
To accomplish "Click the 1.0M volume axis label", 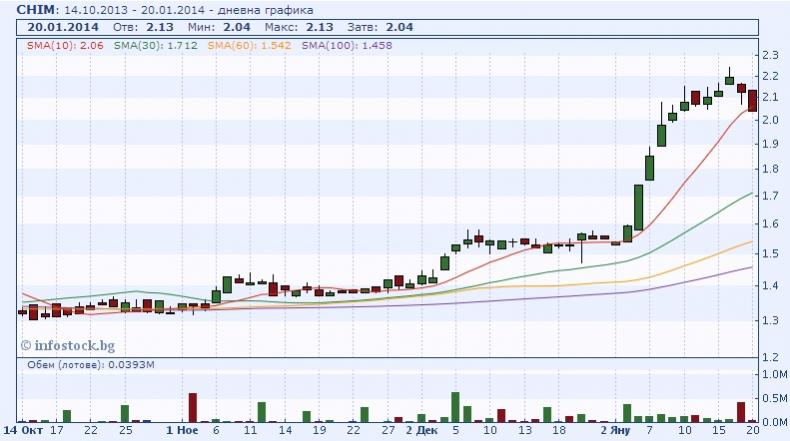I will 774,374.
